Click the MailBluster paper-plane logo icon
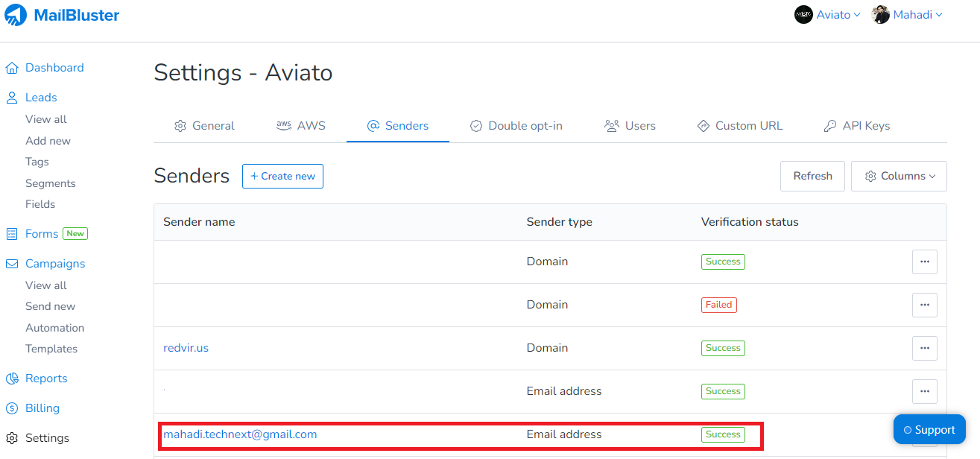Viewport: 980px width, 459px height. coord(16,15)
